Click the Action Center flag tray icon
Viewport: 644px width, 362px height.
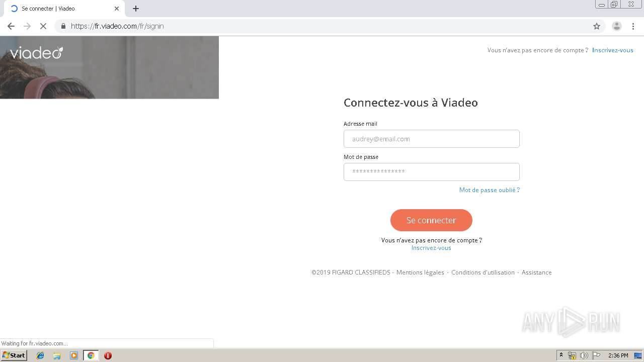[x=596, y=355]
